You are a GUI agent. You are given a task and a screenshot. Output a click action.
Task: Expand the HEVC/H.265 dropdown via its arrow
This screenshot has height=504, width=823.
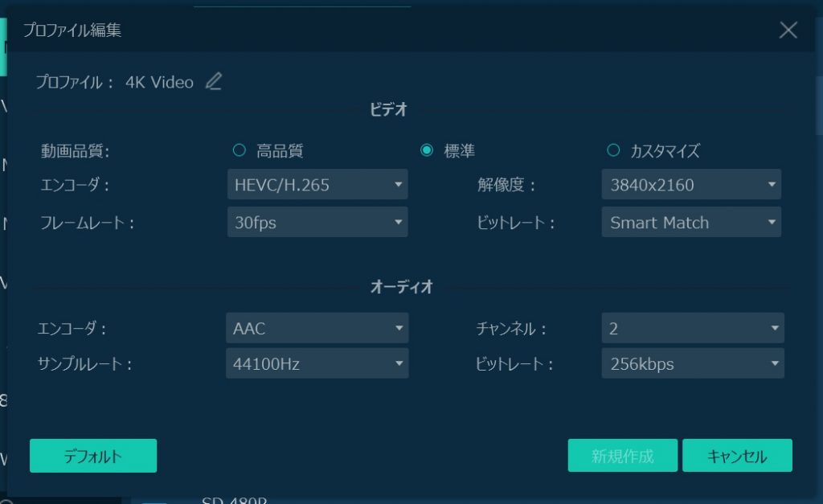pos(397,184)
